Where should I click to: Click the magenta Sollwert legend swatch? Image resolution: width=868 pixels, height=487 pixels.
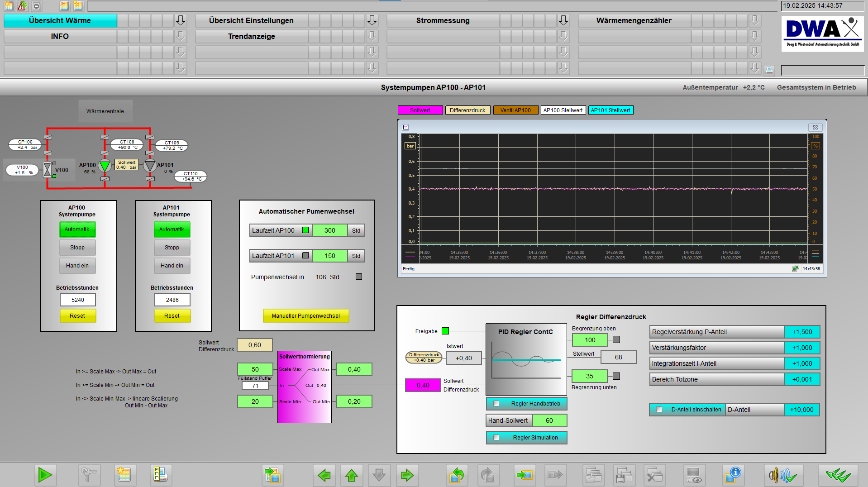[x=420, y=110]
